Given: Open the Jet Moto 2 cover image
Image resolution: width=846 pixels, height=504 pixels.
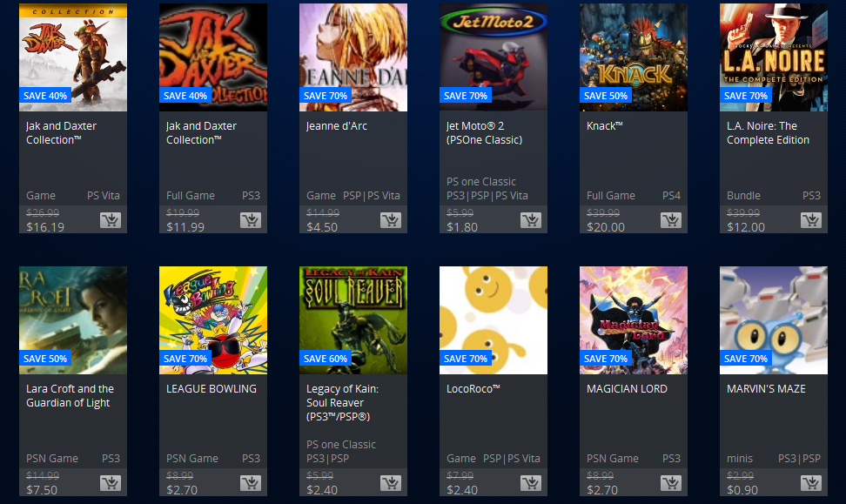Looking at the screenshot, I should click(493, 57).
